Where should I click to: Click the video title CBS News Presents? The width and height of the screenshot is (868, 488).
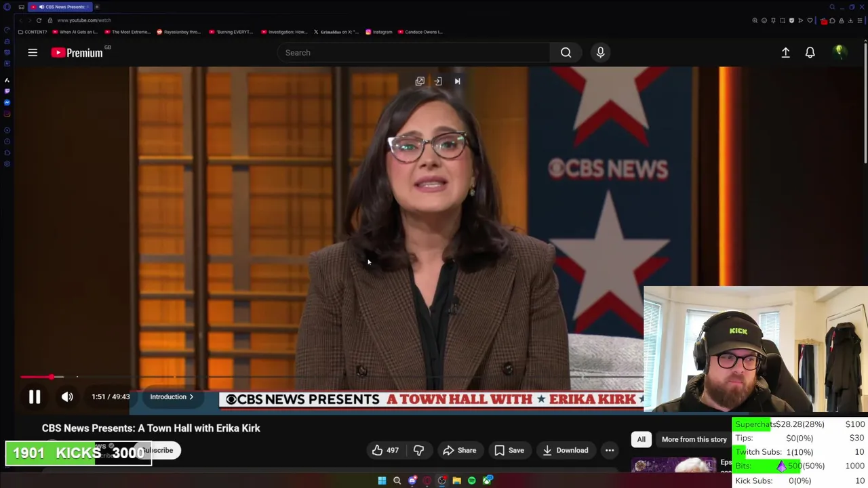click(x=151, y=428)
